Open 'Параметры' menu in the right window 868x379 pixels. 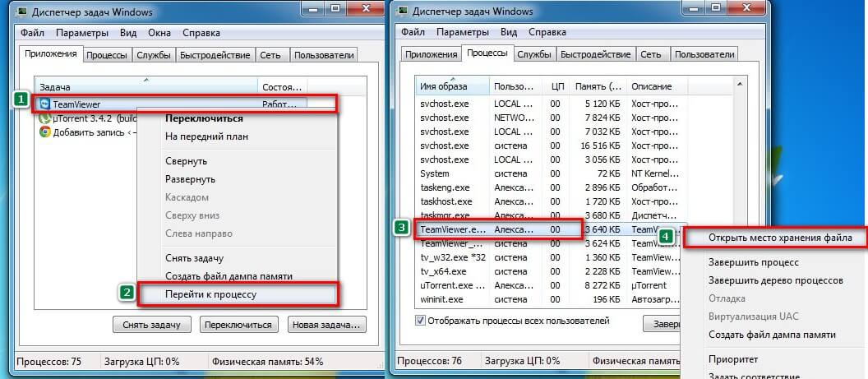(462, 33)
